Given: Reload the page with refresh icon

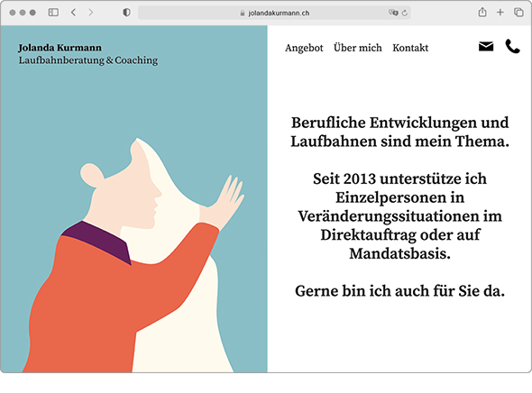Looking at the screenshot, I should coord(405,13).
